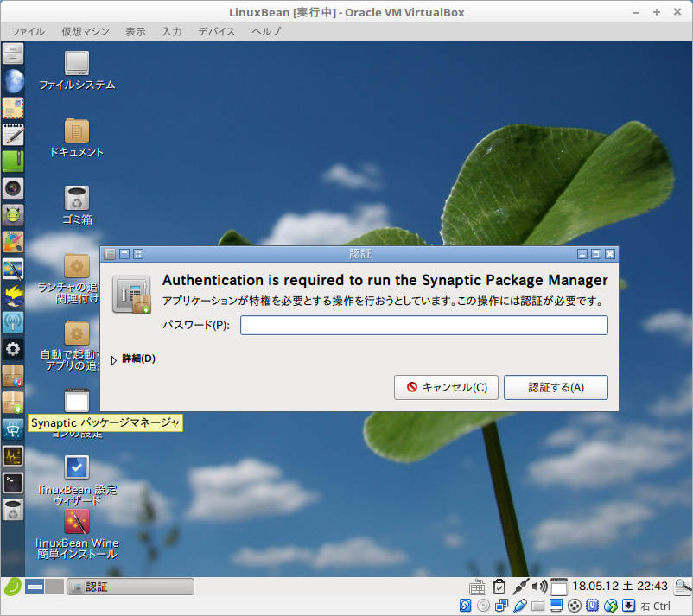Click VirtualBox optical disc status icon

[x=484, y=606]
